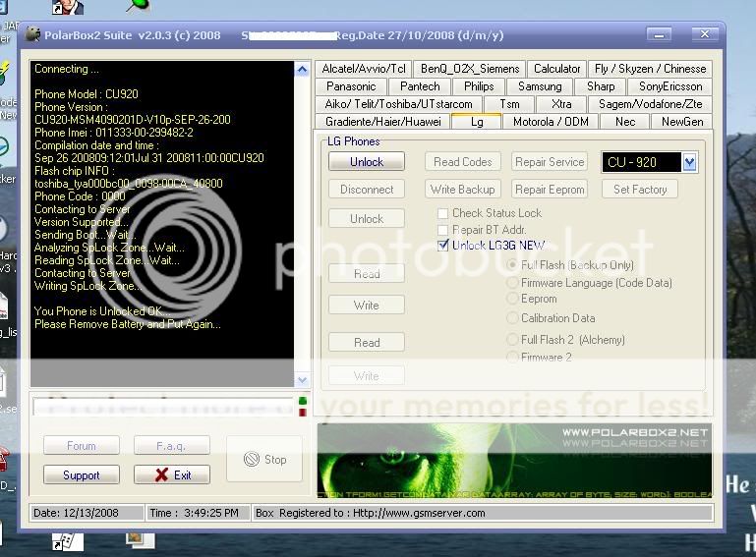Click the PolarBox2 bird icon in title bar
Viewport: 756px width, 557px height.
tap(32, 34)
